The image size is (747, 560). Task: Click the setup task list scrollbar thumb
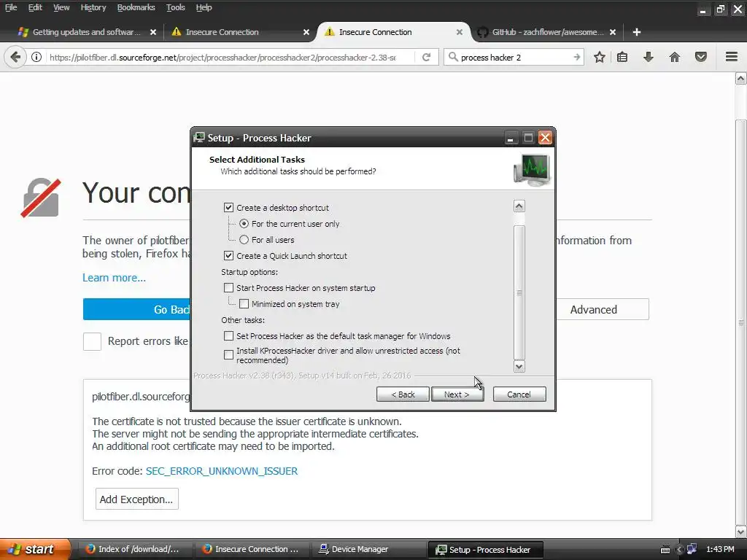[x=519, y=293]
